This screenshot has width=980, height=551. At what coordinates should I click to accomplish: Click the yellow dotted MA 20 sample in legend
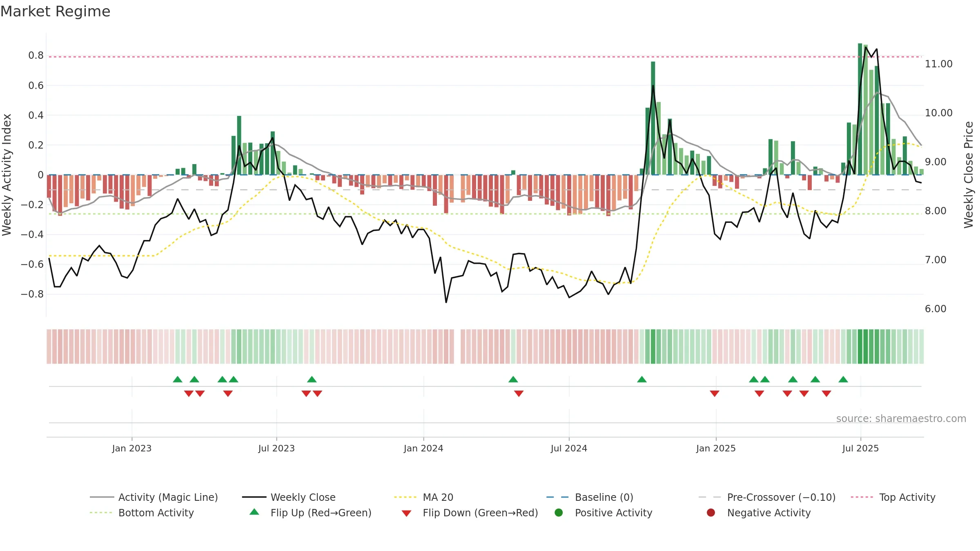[405, 497]
